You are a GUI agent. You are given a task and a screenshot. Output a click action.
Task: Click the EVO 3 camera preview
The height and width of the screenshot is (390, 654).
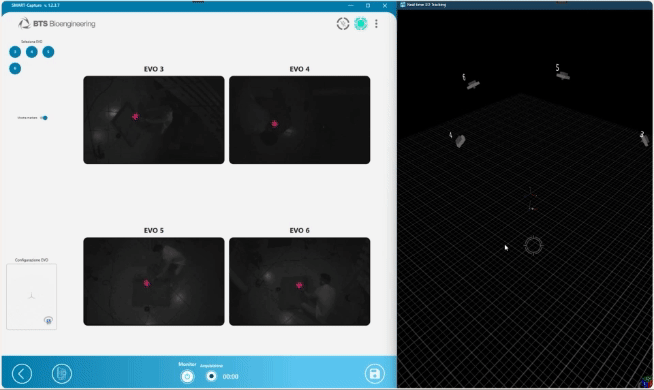coord(153,120)
